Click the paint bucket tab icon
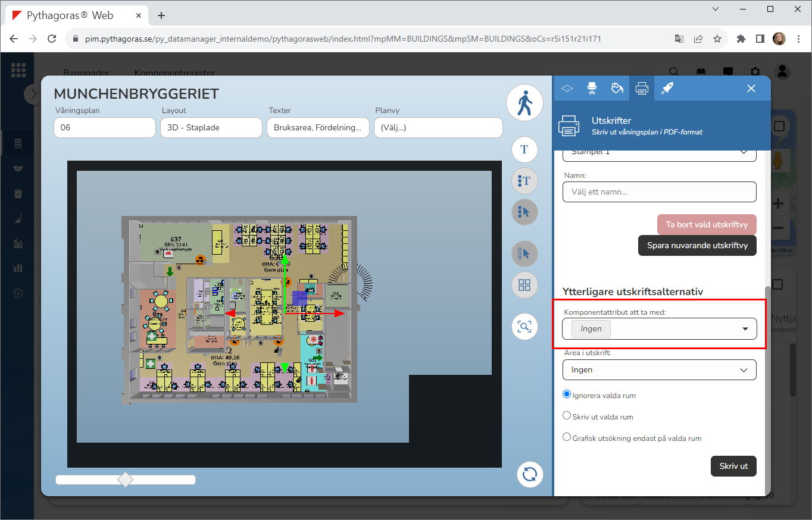Screen dimensions: 812x520 617,88
